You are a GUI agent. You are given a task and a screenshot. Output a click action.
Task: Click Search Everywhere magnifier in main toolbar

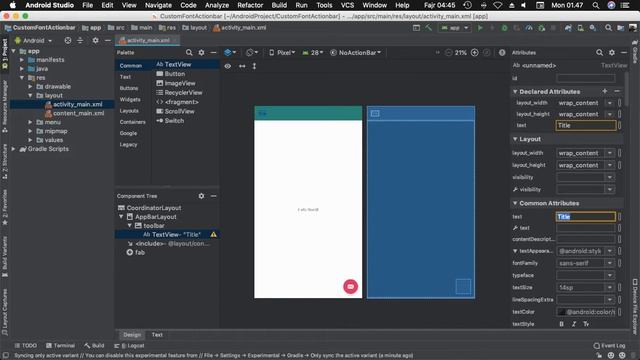click(x=608, y=28)
